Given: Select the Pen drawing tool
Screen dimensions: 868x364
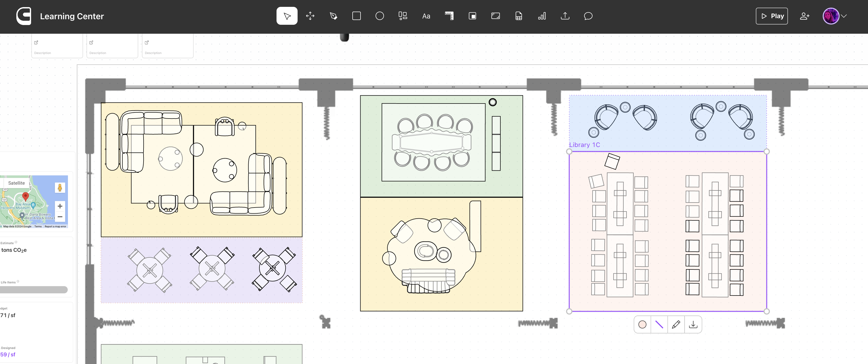Looking at the screenshot, I should [x=333, y=16].
